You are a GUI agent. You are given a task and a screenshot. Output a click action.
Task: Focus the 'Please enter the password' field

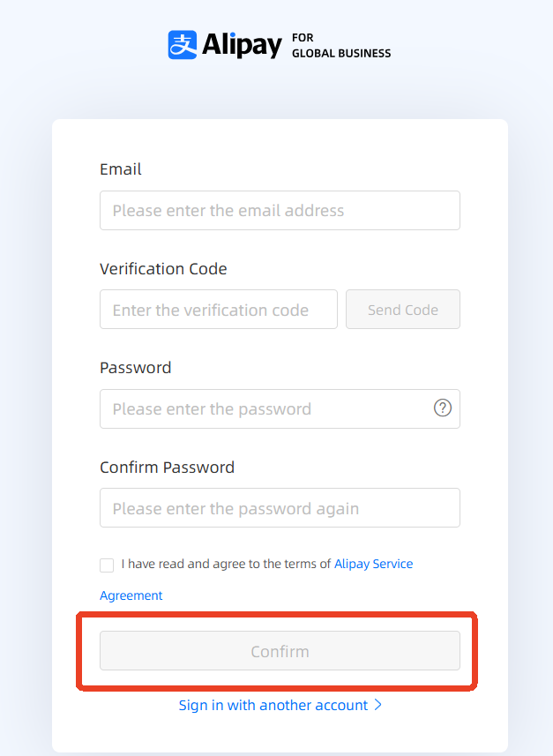[265, 409]
